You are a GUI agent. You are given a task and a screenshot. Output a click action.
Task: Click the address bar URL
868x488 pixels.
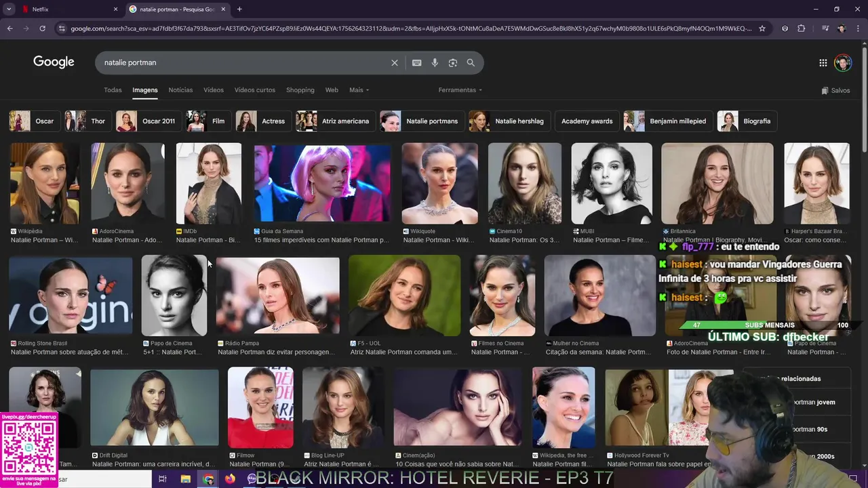click(x=411, y=28)
